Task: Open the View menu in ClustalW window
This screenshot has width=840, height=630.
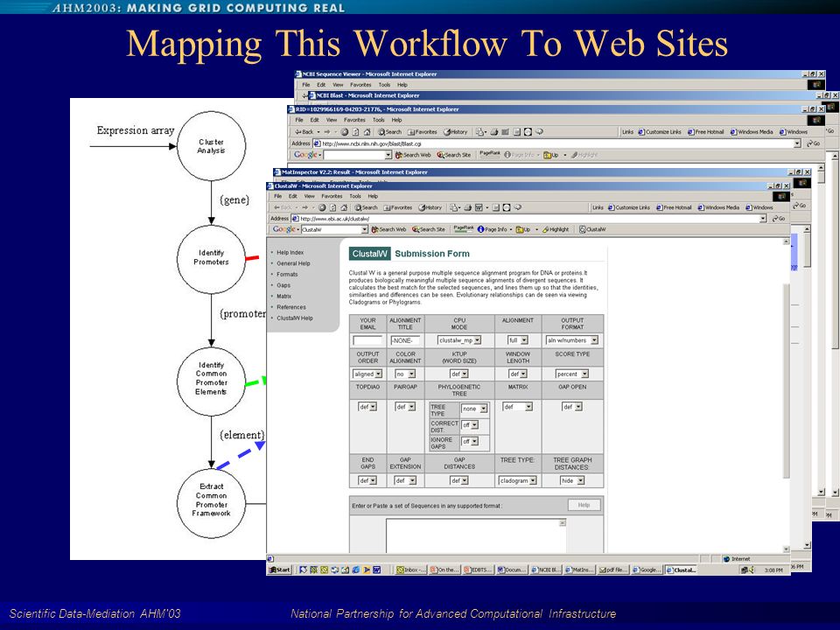Action: [310, 196]
